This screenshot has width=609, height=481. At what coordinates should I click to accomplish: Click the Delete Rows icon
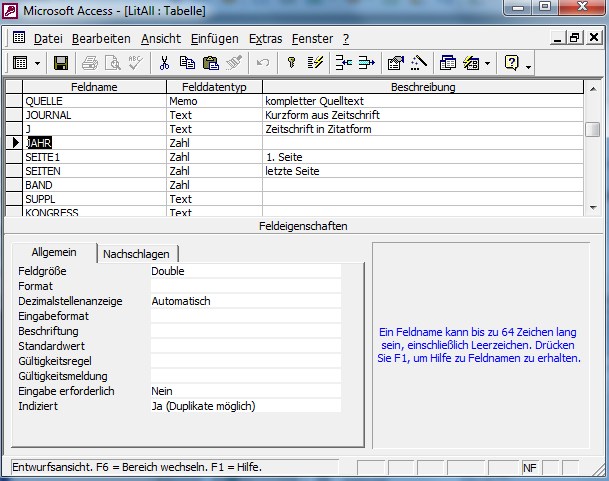(366, 63)
